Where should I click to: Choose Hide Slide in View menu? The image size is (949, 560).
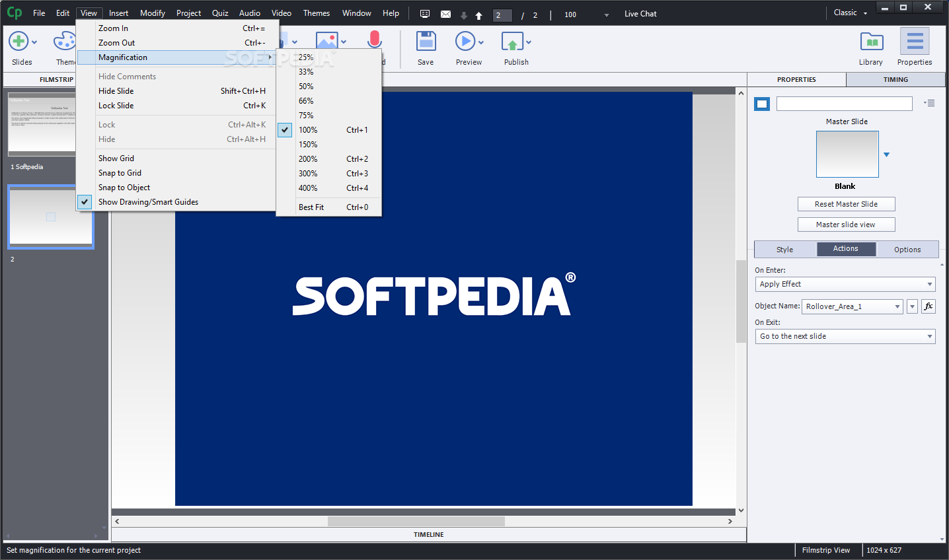pos(176,91)
